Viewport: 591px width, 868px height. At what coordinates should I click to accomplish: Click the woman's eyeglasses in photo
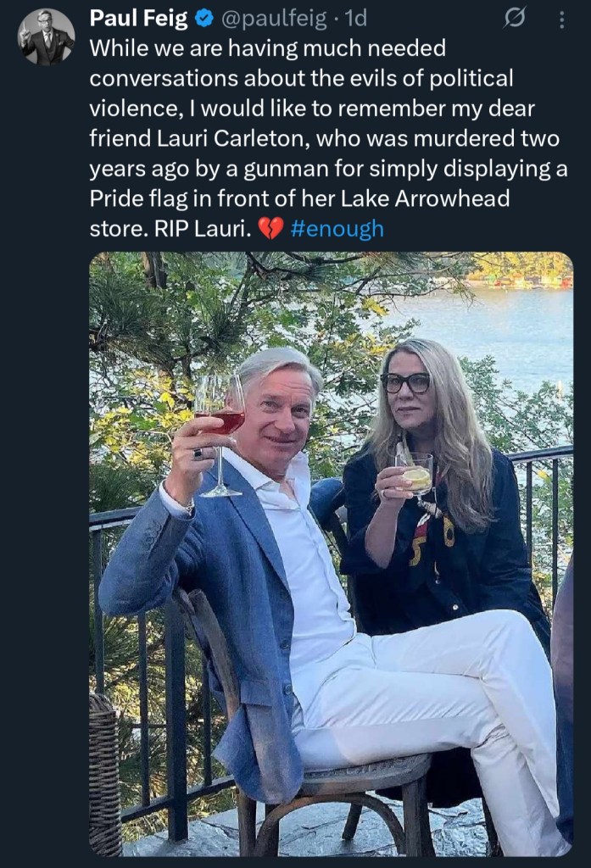coord(405,382)
